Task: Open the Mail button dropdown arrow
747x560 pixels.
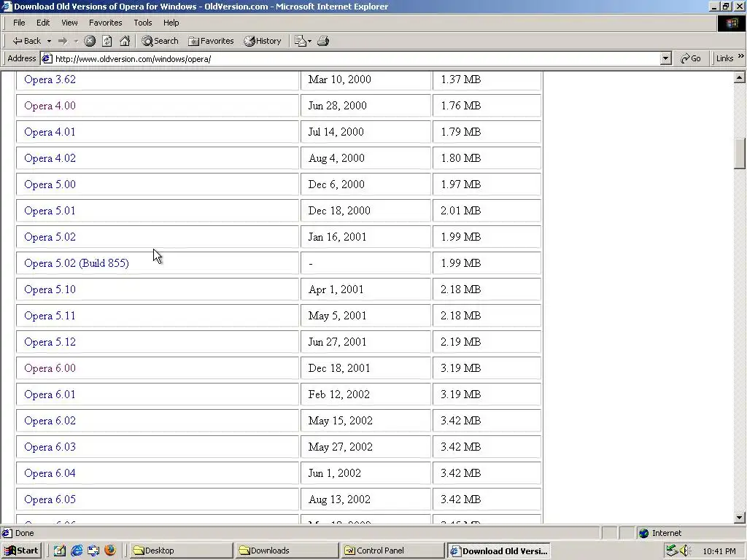Action: (309, 41)
